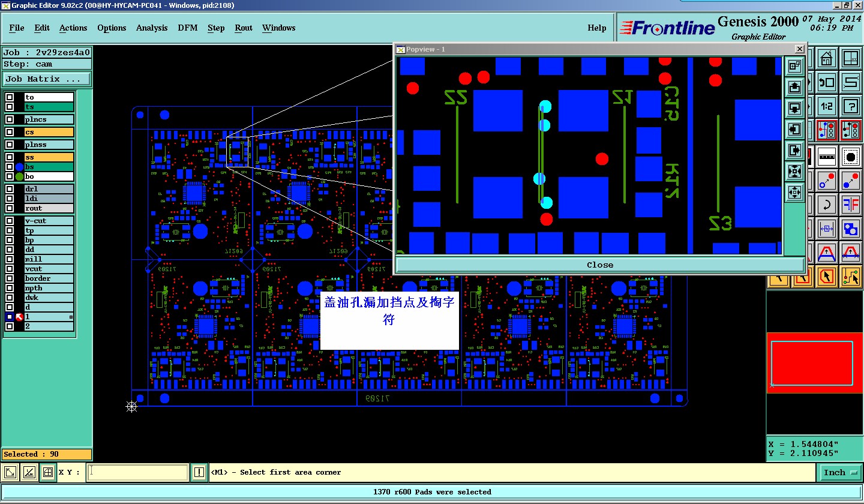
Task: Click the Popview Close button
Action: (600, 265)
